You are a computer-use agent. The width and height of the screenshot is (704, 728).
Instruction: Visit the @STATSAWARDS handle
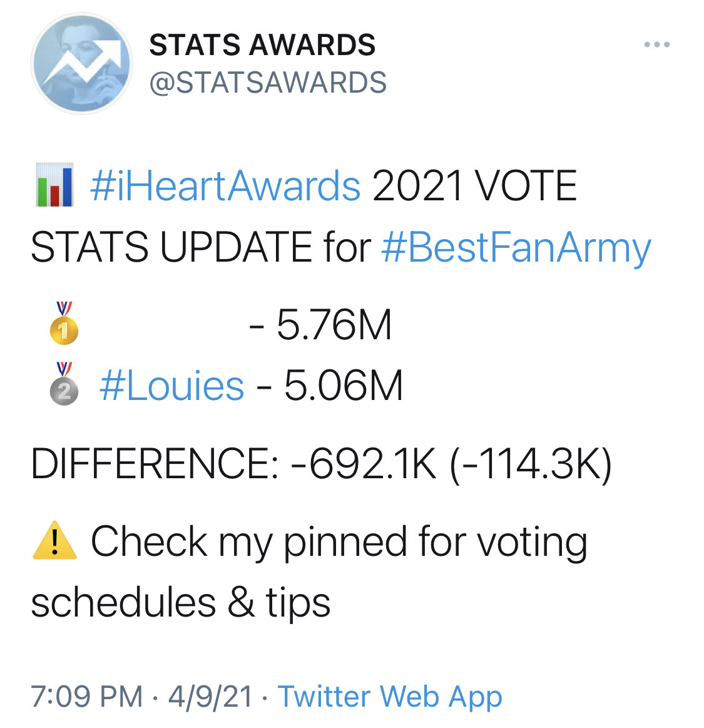pyautogui.click(x=268, y=83)
